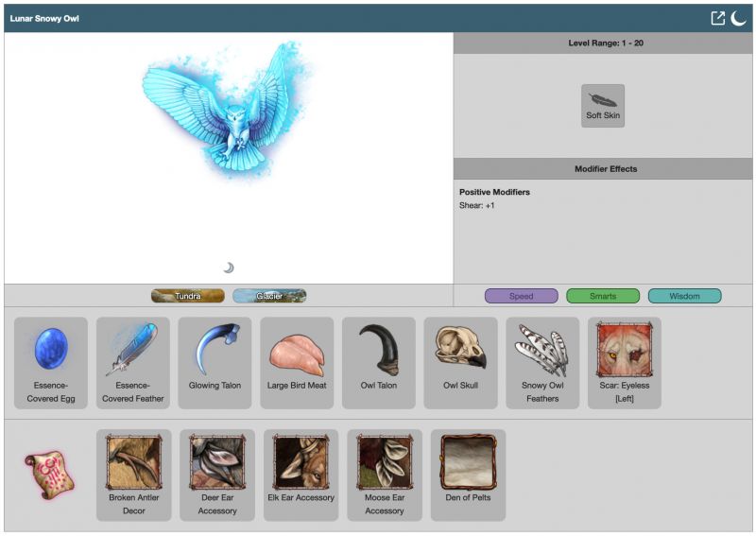This screenshot has height=536, width=756.
Task: Open the Owl Skull item
Action: click(x=460, y=362)
